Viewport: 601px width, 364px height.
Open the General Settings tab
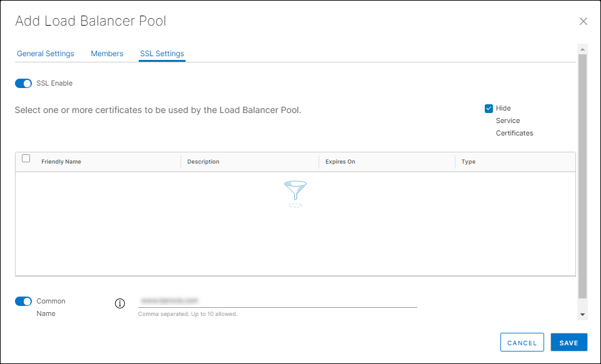pyautogui.click(x=45, y=54)
